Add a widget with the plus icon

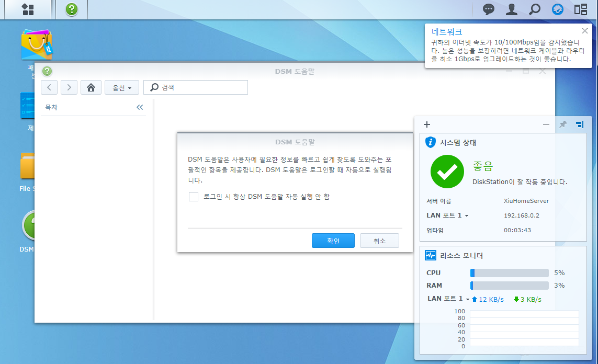point(427,124)
